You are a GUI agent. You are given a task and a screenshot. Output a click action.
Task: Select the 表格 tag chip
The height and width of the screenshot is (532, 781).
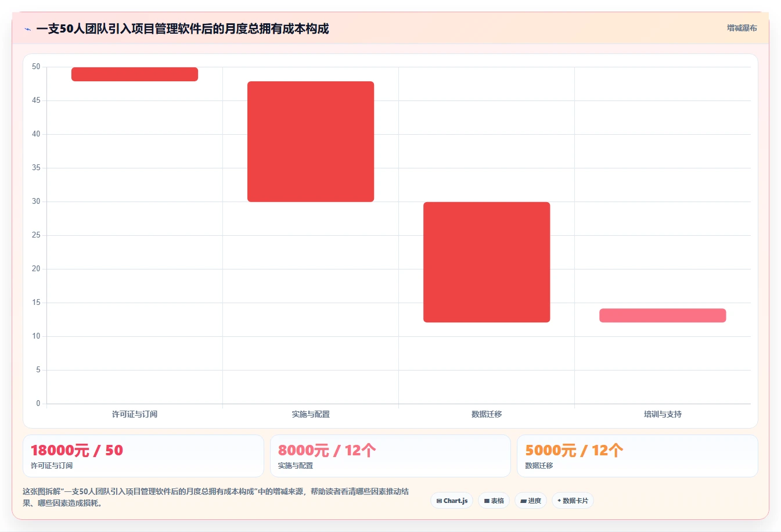point(494,501)
